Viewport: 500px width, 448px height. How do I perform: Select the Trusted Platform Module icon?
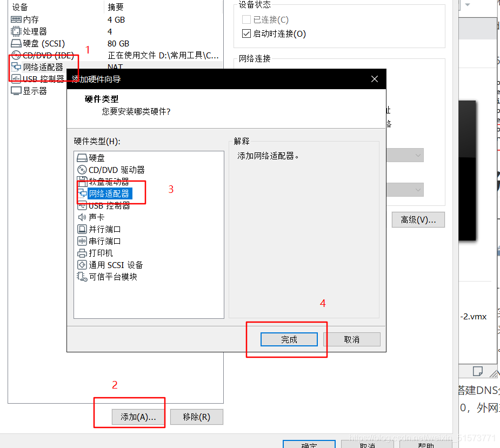82,277
